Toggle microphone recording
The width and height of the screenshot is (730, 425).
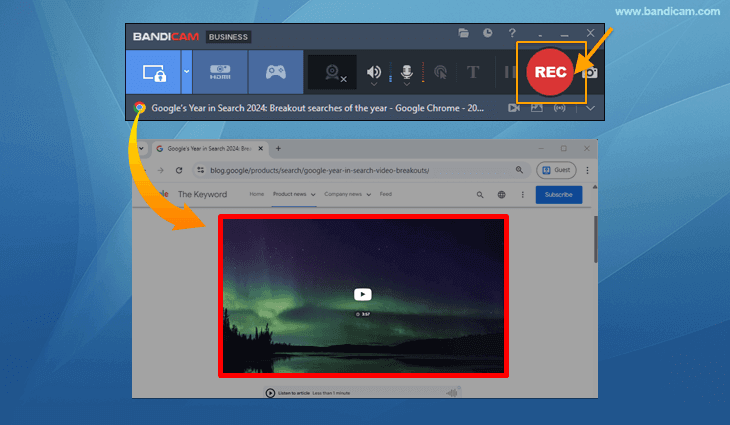coord(406,71)
